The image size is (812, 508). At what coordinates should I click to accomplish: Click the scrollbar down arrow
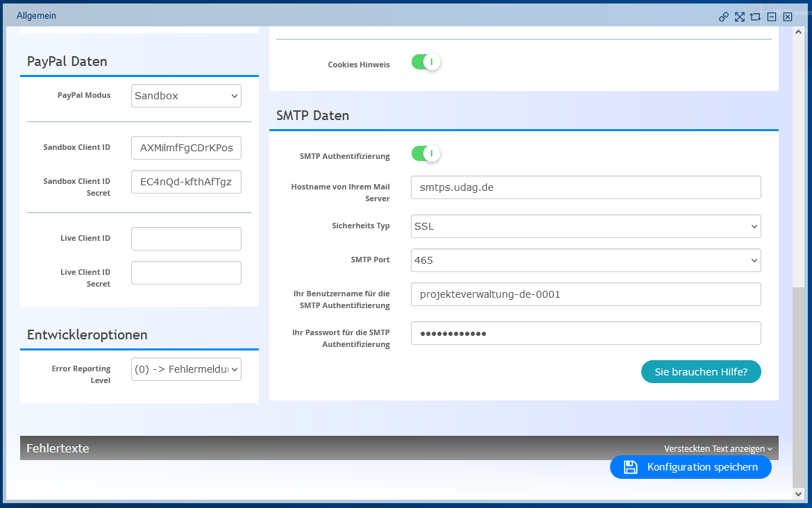[799, 493]
